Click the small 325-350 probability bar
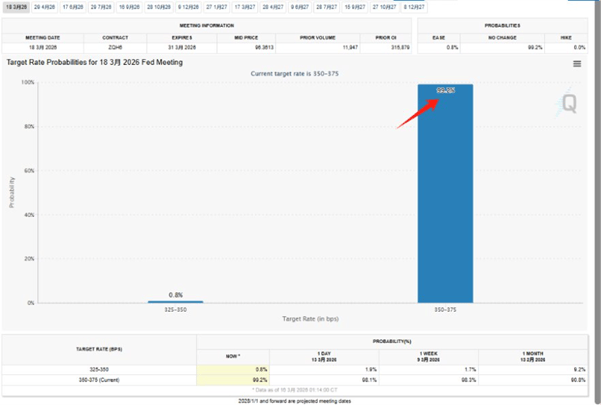 coord(175,301)
